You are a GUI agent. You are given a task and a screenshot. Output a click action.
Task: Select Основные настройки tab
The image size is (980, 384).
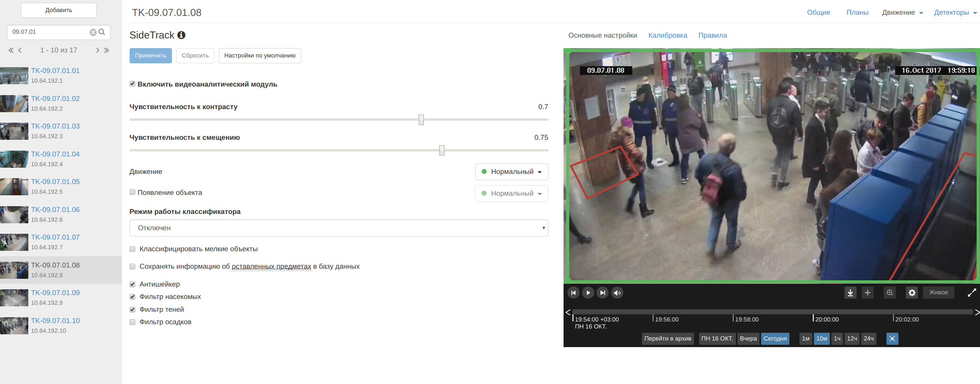602,35
